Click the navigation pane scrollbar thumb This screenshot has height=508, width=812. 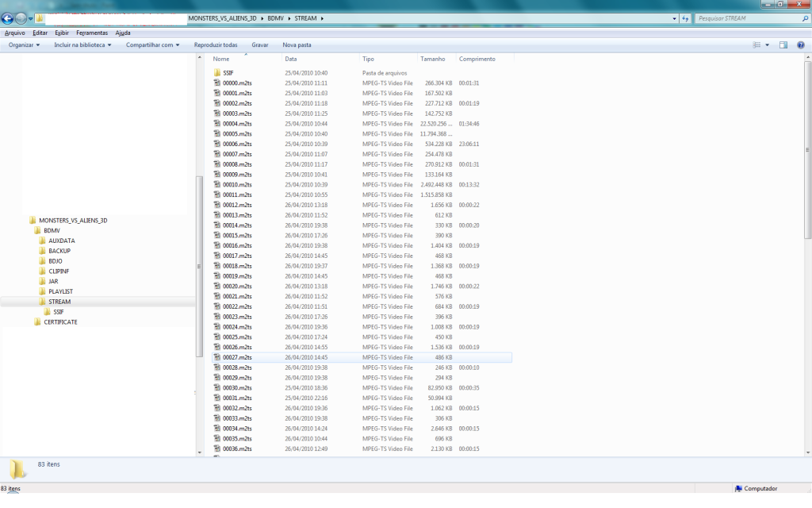coord(199,267)
